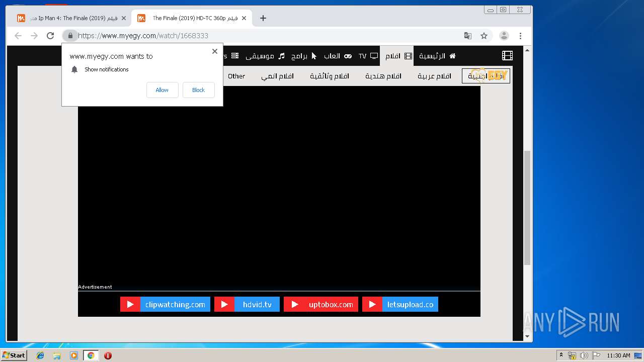The height and width of the screenshot is (362, 644).
Task: Open the افلام movies menu item
Action: (397, 56)
